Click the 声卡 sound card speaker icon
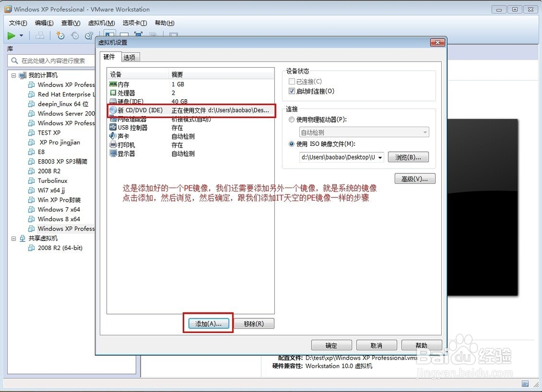542x392 pixels. (x=113, y=136)
